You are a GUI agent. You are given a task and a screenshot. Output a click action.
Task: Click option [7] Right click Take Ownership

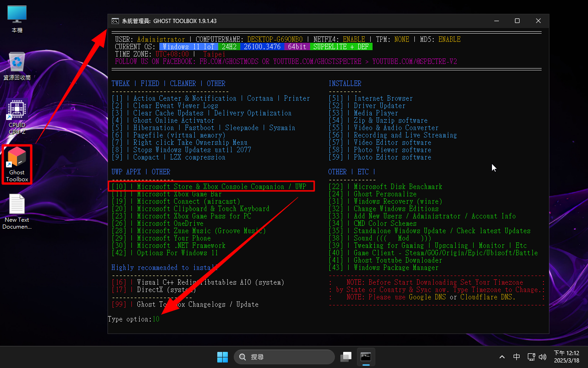point(180,143)
